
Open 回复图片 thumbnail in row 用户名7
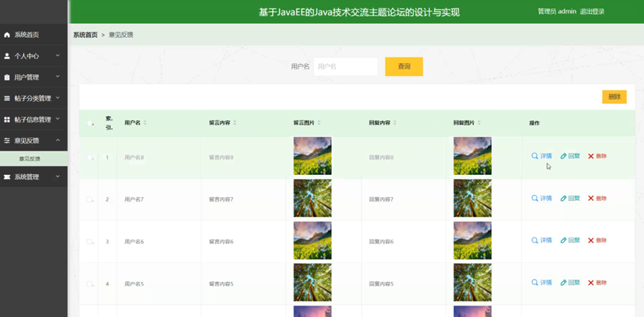[472, 198]
